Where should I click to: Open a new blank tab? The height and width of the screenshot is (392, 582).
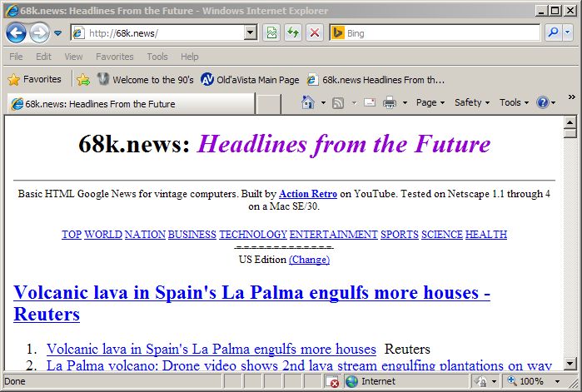(268, 104)
